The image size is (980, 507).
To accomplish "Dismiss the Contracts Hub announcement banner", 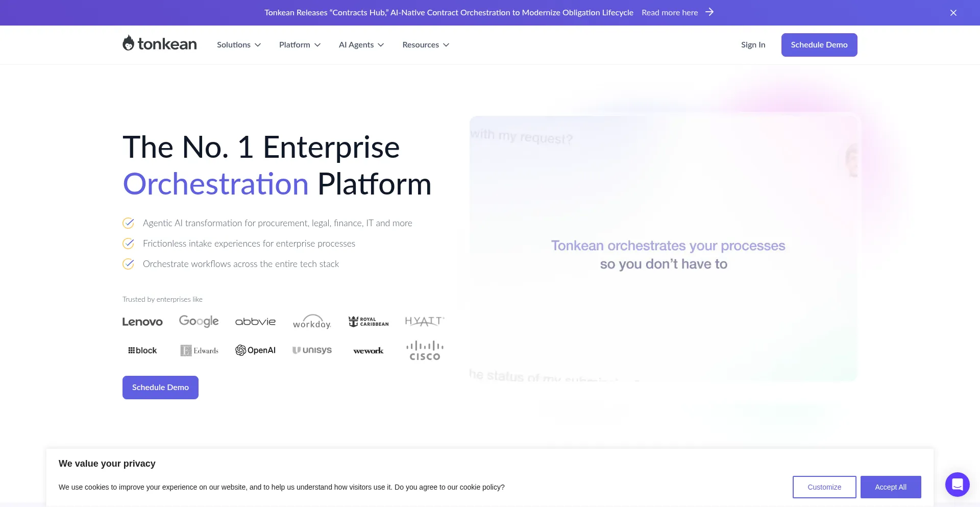I will (953, 12).
